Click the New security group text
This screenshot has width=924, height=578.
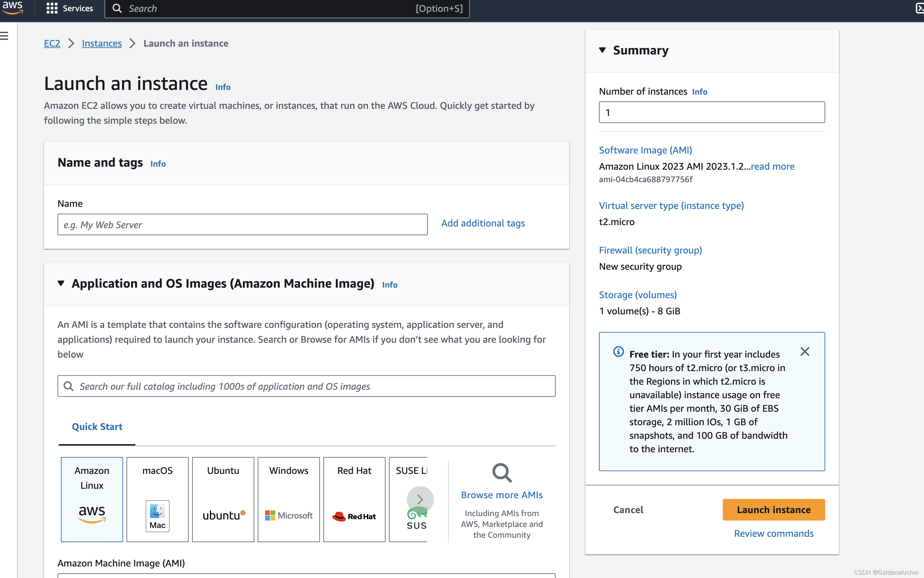640,267
